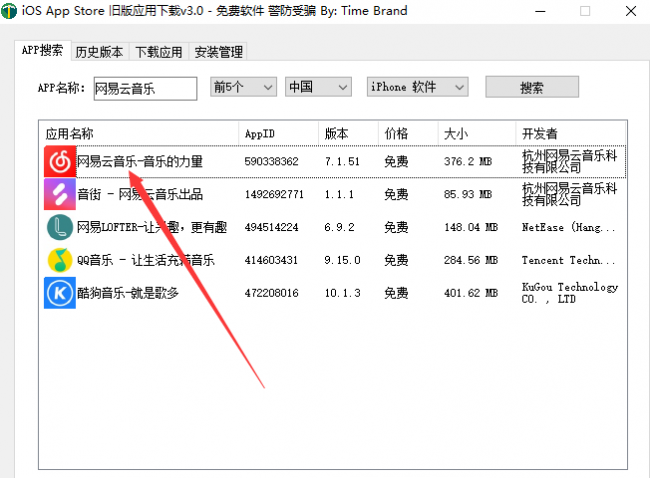Click the 音街 purple app icon
The image size is (650, 478).
[x=60, y=194]
